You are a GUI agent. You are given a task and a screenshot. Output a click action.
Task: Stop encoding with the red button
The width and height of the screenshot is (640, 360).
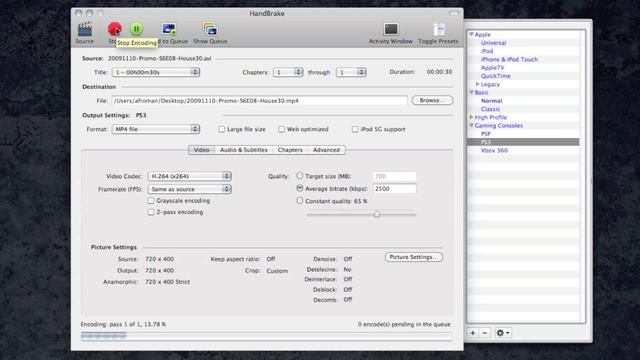pos(115,29)
